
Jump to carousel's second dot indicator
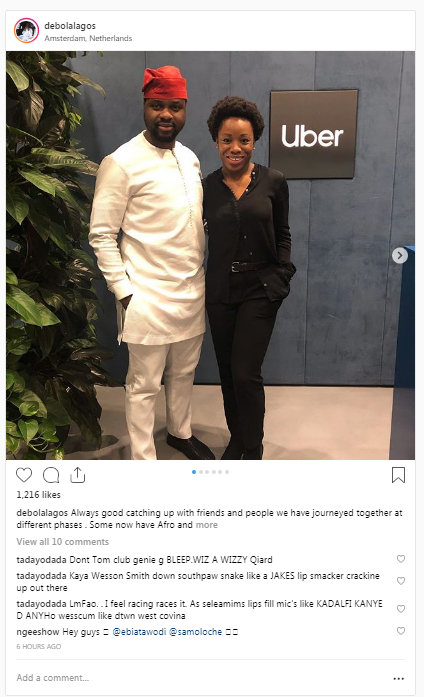[x=201, y=472]
